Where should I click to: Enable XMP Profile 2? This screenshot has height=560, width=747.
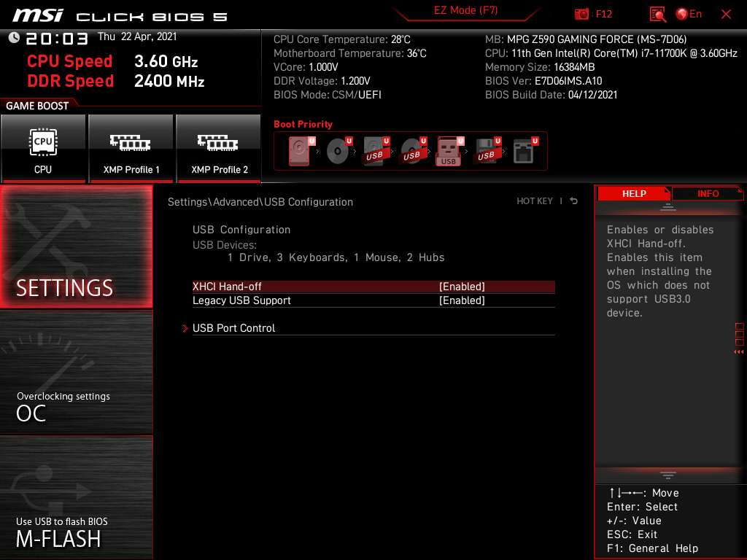click(x=219, y=149)
